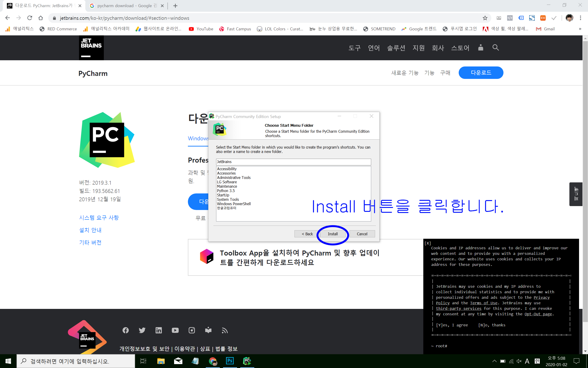This screenshot has width=588, height=368.
Task: Open YouTube bookmark
Action: (x=201, y=29)
